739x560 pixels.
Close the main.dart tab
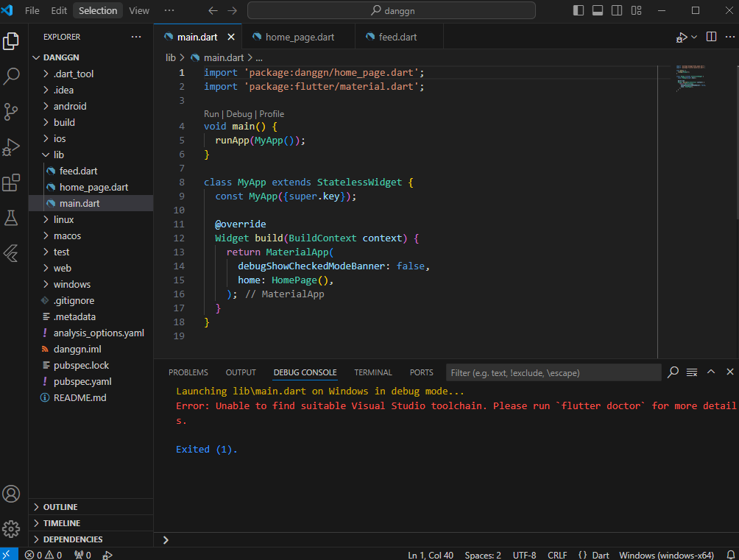(231, 37)
